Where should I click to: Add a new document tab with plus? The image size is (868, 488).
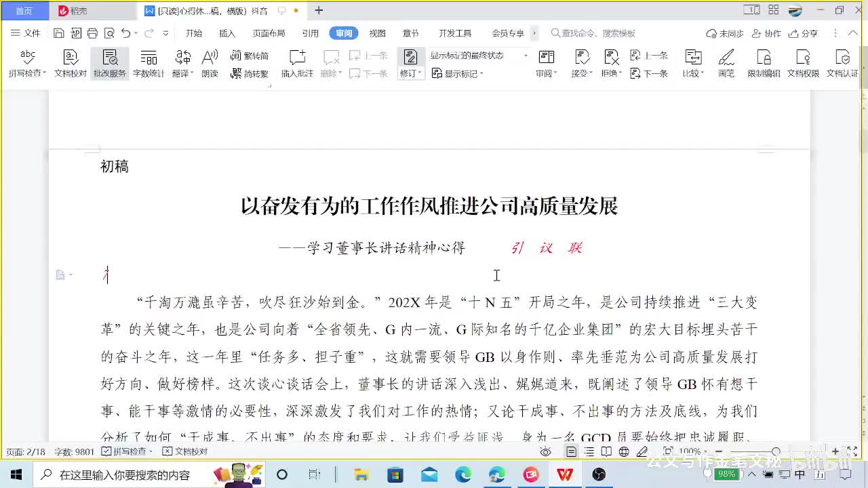319,10
